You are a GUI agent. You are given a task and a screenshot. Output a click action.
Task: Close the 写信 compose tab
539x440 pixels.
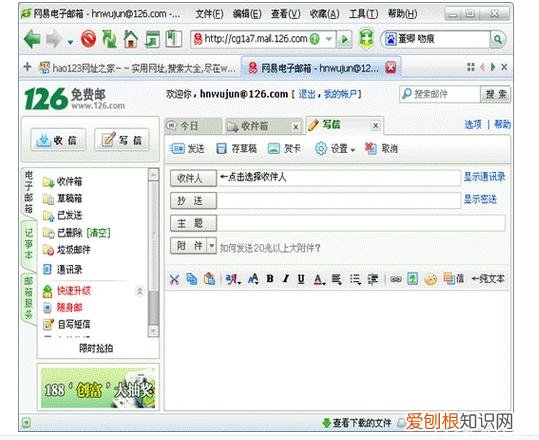coord(376,126)
